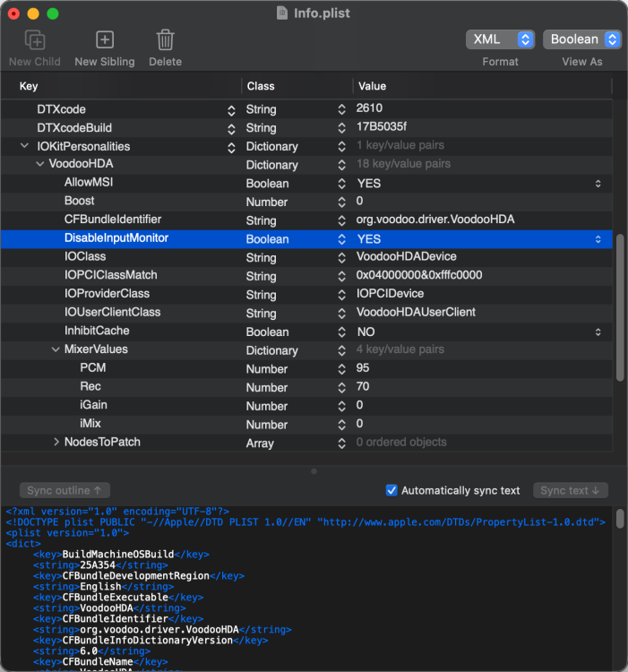Change class stepper for Boost Number
This screenshot has height=672, width=628.
pos(341,202)
